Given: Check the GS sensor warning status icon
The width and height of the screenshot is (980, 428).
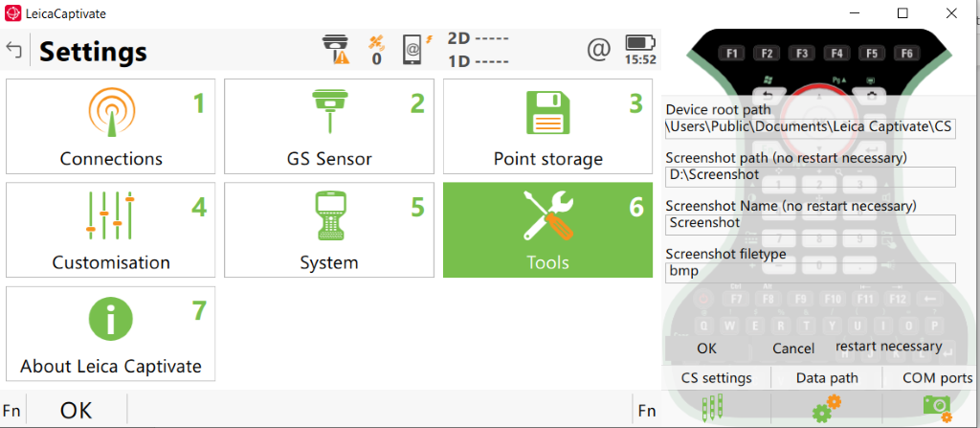Looking at the screenshot, I should [336, 50].
